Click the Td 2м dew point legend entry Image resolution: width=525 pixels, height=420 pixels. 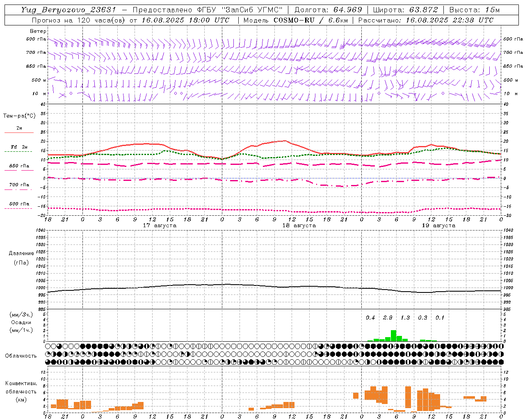19,147
